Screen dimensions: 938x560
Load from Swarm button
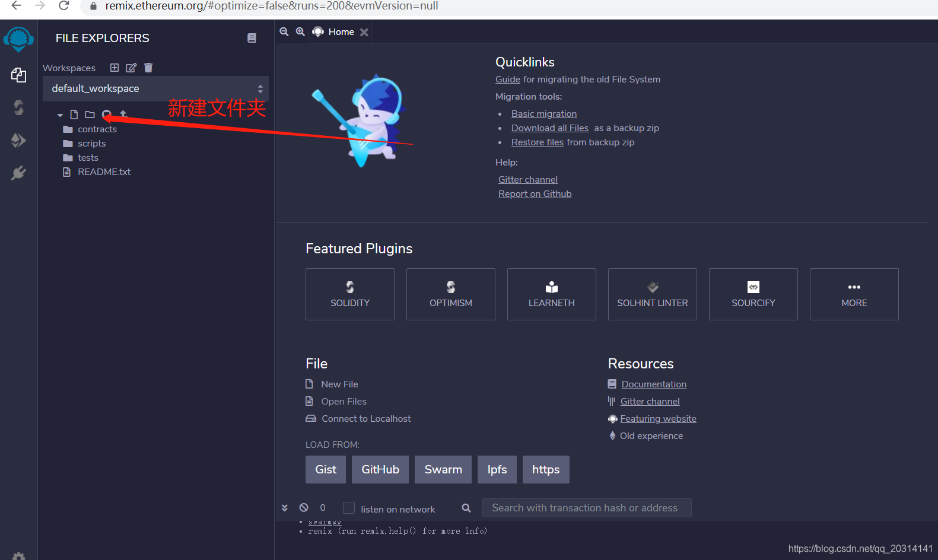443,469
